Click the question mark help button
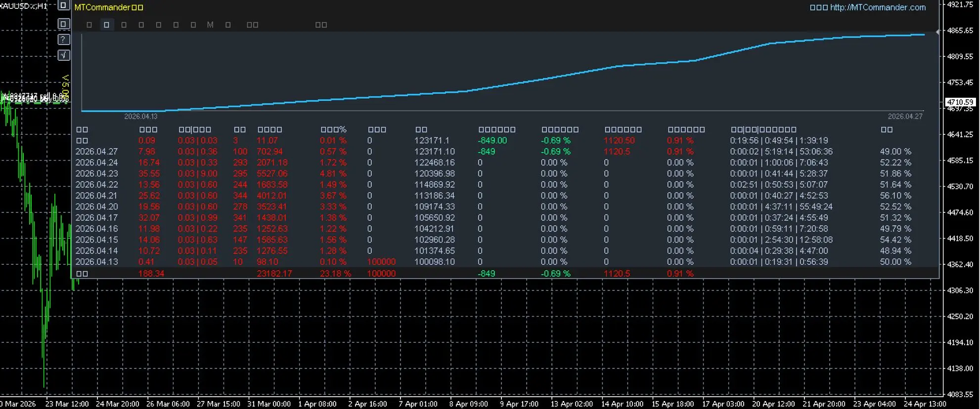The image size is (980, 409). pyautogui.click(x=64, y=40)
